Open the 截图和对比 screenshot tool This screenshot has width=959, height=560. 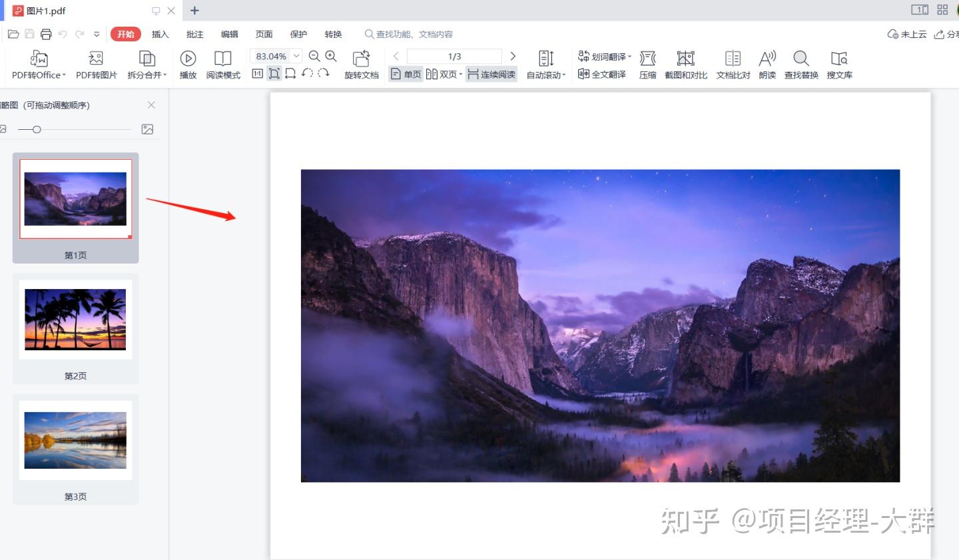tap(686, 65)
